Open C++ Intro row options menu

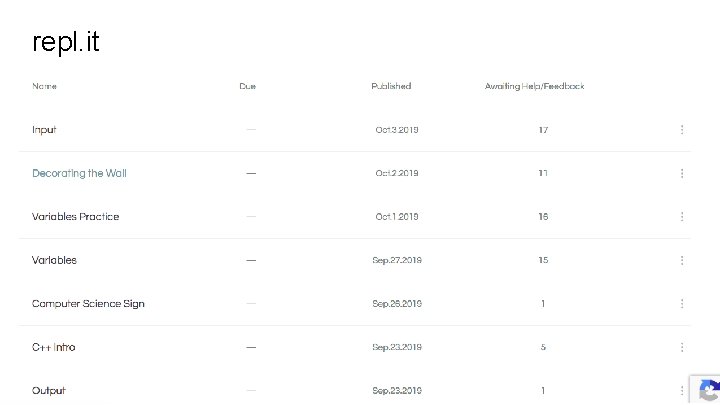tap(682, 347)
